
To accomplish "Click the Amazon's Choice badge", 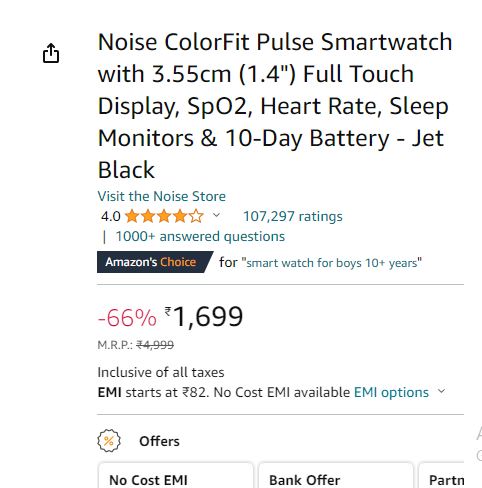I will [155, 262].
